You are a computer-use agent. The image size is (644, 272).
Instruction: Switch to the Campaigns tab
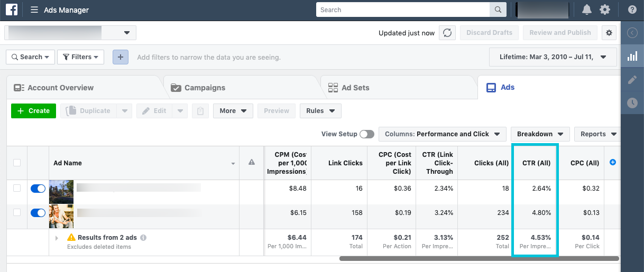coord(205,88)
